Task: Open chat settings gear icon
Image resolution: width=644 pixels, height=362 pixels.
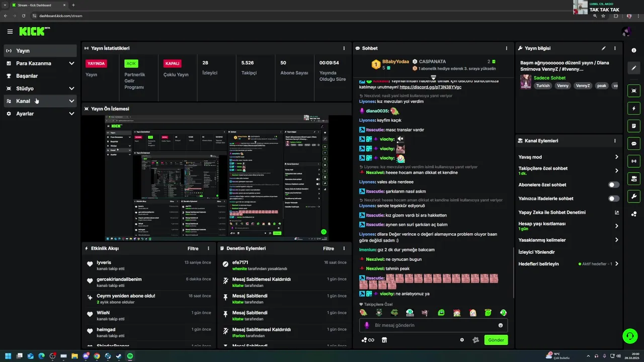Action: click(462, 340)
